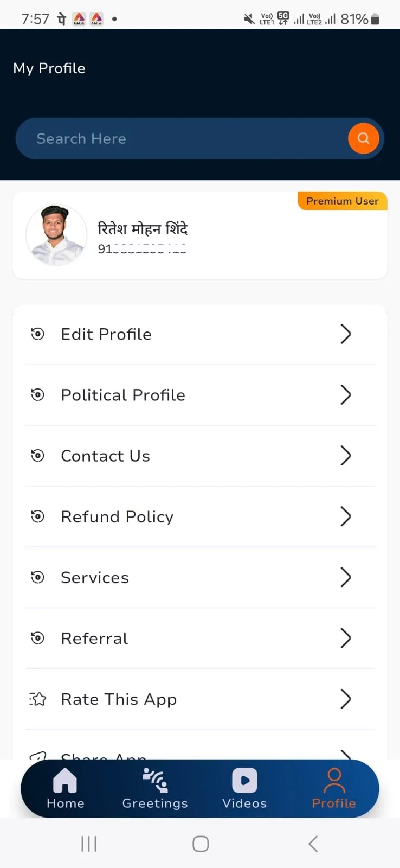
Task: Tap the star icon beside Rate This App
Action: (37, 699)
